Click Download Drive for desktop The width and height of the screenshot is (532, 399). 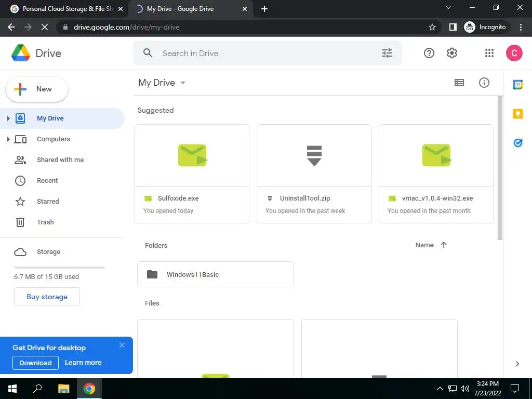(x=35, y=363)
